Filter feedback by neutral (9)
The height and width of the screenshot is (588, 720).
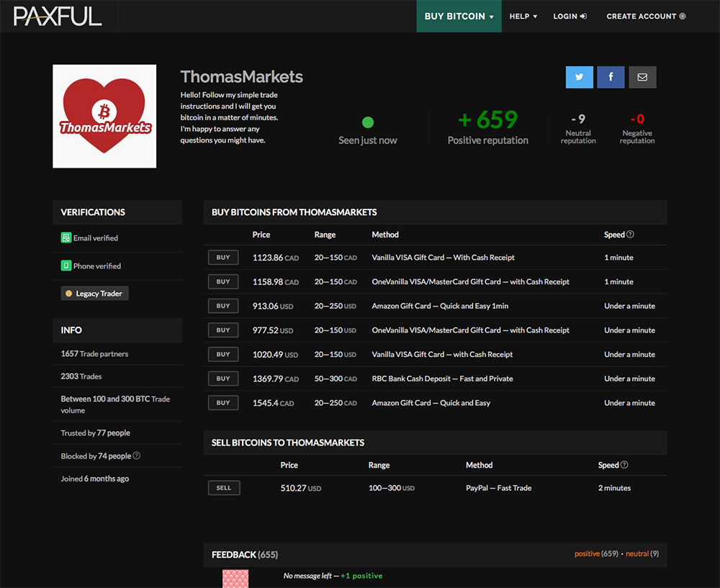pyautogui.click(x=642, y=553)
